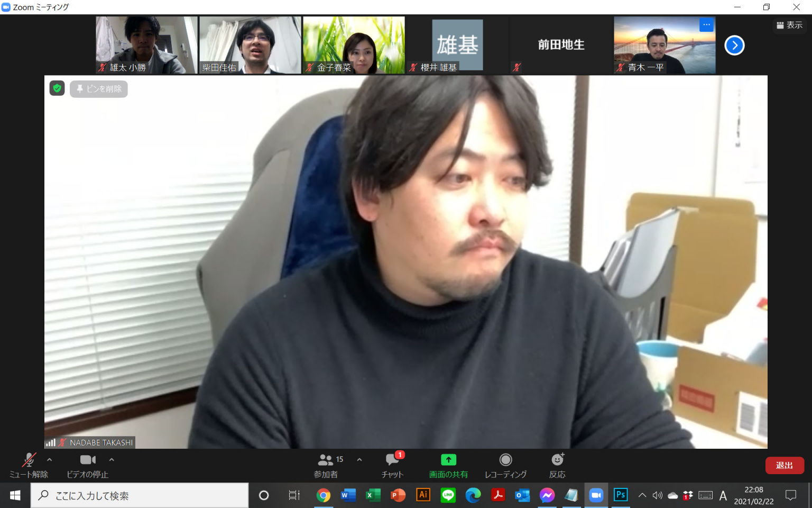Open the participants (参加者) panel icon
The width and height of the screenshot is (812, 508).
click(x=326, y=460)
